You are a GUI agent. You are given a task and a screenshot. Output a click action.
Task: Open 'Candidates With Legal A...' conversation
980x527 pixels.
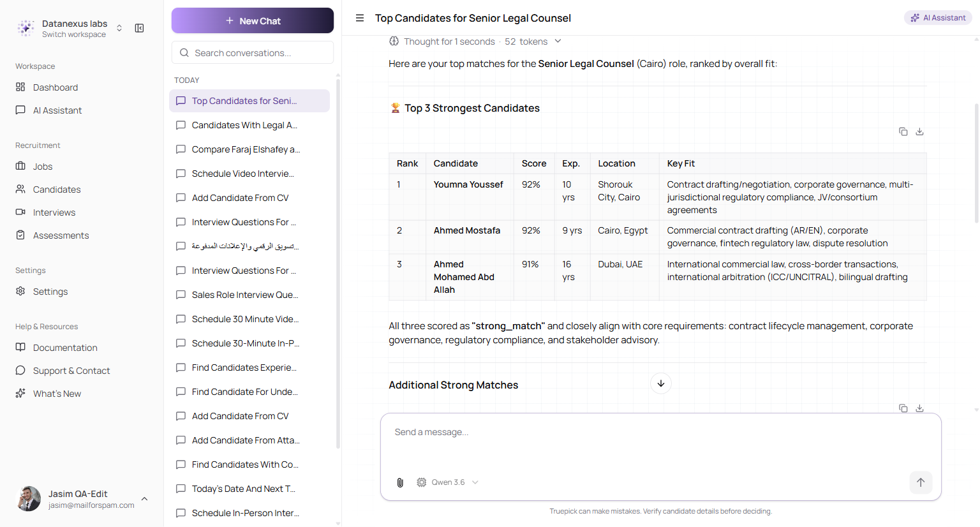coord(249,125)
